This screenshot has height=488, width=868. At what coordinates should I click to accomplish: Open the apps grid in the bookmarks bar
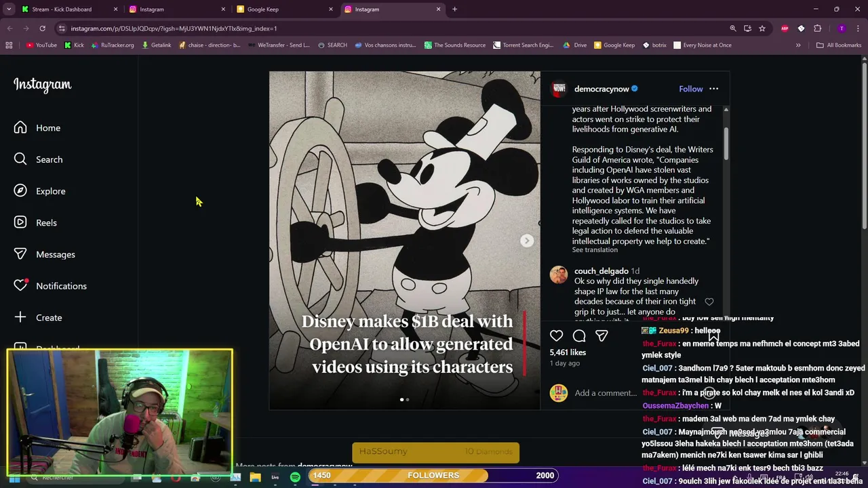pos(9,45)
